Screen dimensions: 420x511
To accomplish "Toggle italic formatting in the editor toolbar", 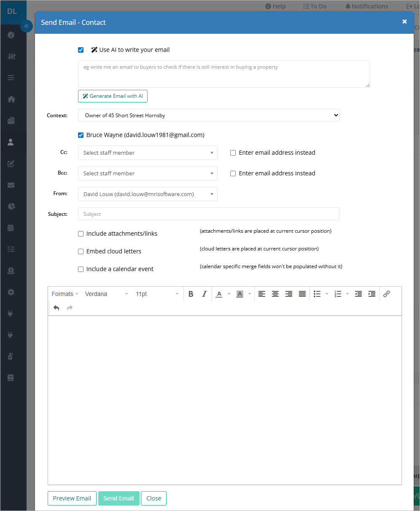I will 205,294.
